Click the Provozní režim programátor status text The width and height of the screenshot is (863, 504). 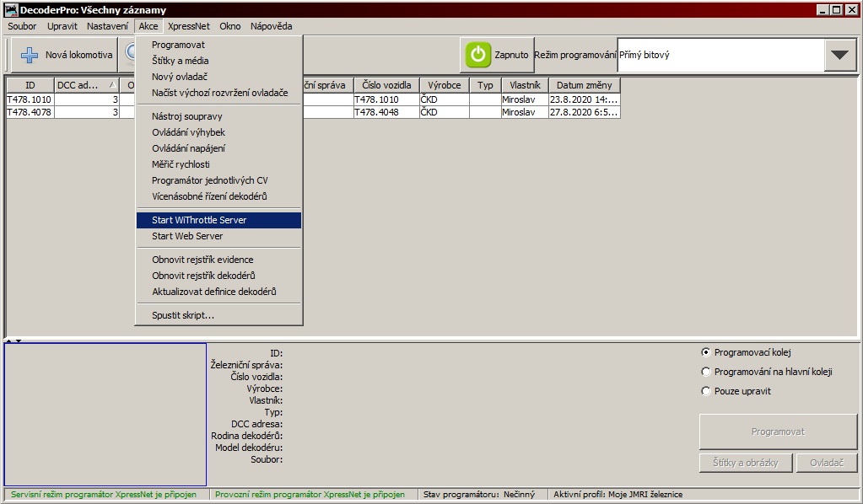(310, 494)
